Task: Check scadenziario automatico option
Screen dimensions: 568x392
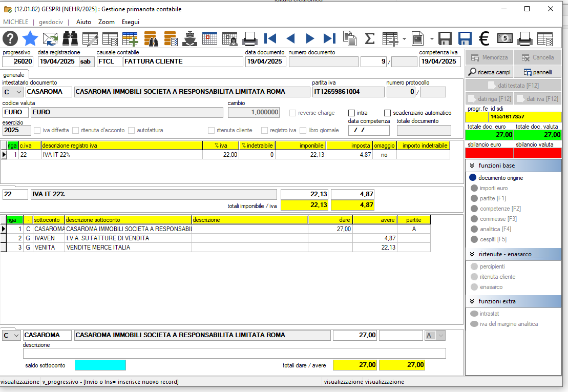Action: point(387,113)
